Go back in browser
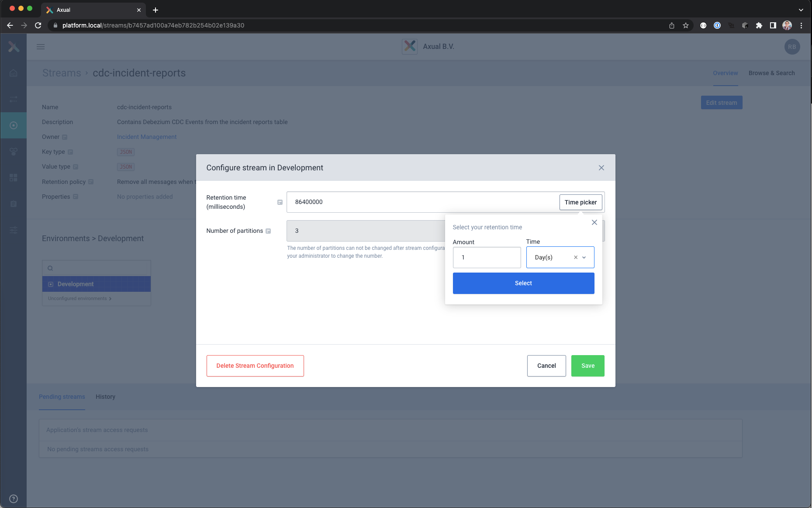 pos(10,25)
